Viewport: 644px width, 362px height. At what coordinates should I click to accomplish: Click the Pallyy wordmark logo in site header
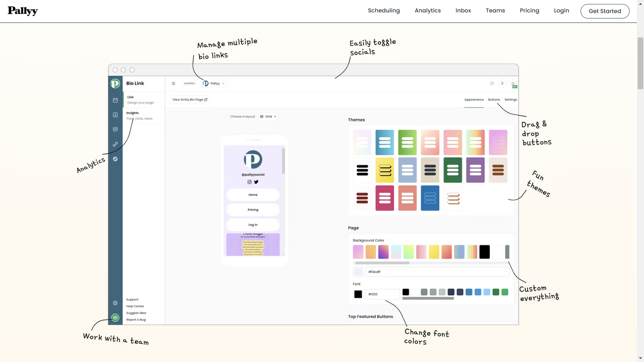(x=23, y=11)
